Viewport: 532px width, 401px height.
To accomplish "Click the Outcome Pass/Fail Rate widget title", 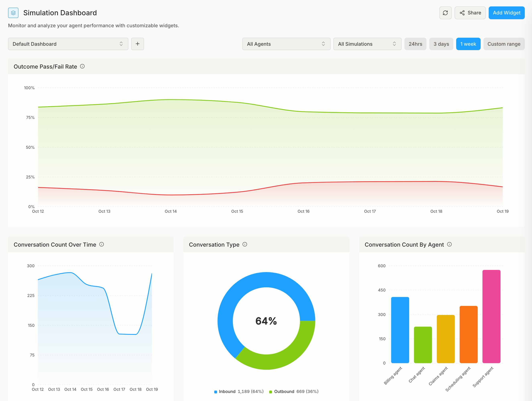I will tap(45, 67).
